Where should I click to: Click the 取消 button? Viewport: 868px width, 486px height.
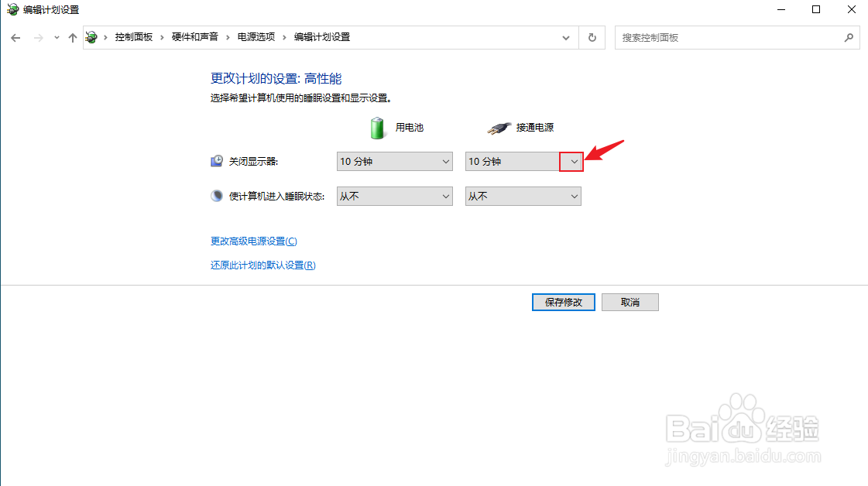tap(630, 302)
